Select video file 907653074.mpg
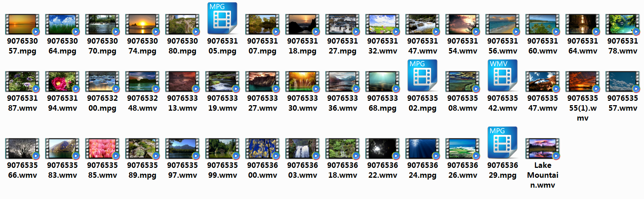Viewport: 644px width, 199px height. [x=142, y=25]
